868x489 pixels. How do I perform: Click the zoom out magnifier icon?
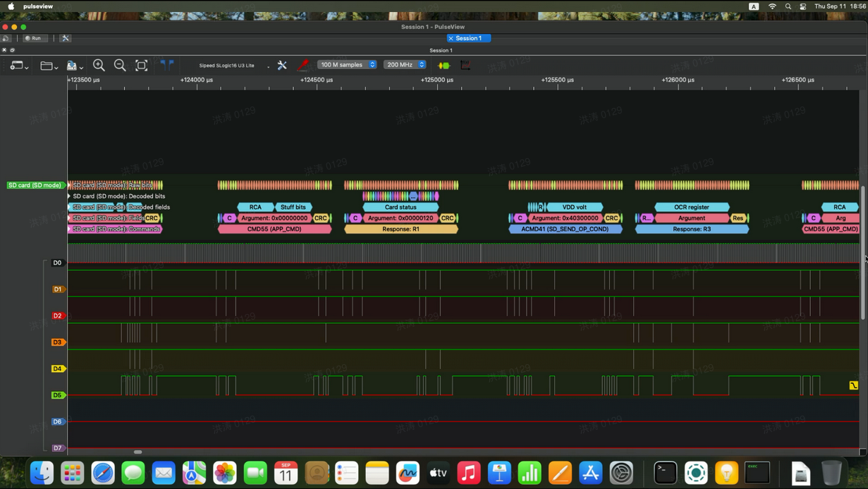click(x=120, y=65)
